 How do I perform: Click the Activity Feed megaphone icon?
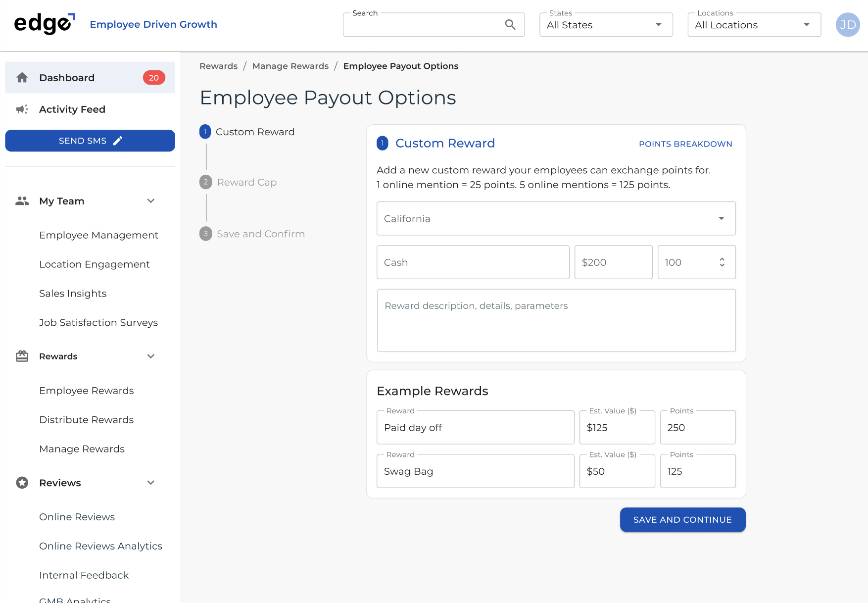coord(22,109)
